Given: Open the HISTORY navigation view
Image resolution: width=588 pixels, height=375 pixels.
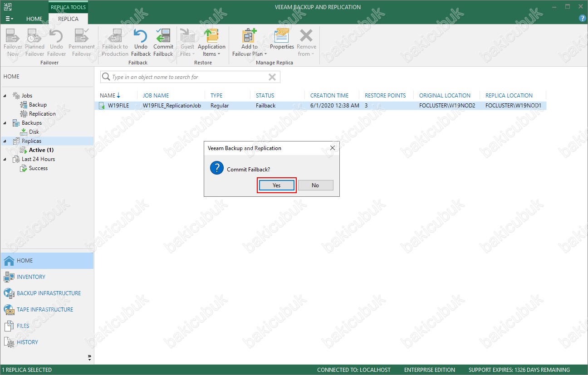Looking at the screenshot, I should tap(47, 342).
